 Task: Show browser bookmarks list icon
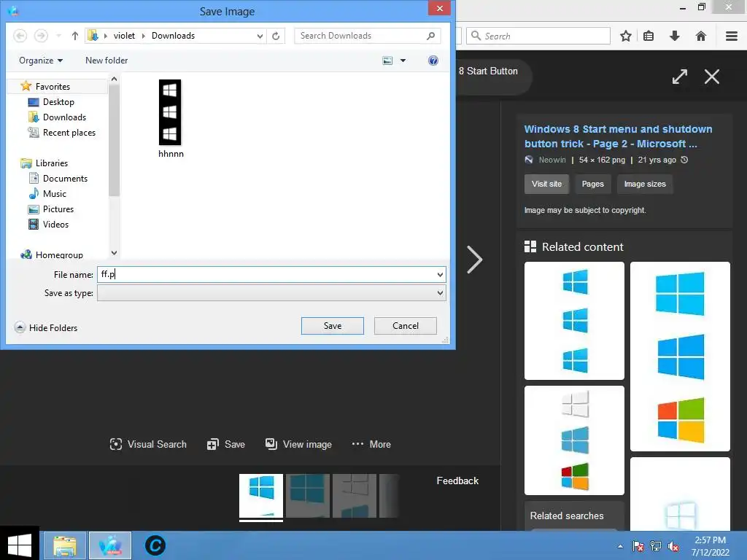649,36
